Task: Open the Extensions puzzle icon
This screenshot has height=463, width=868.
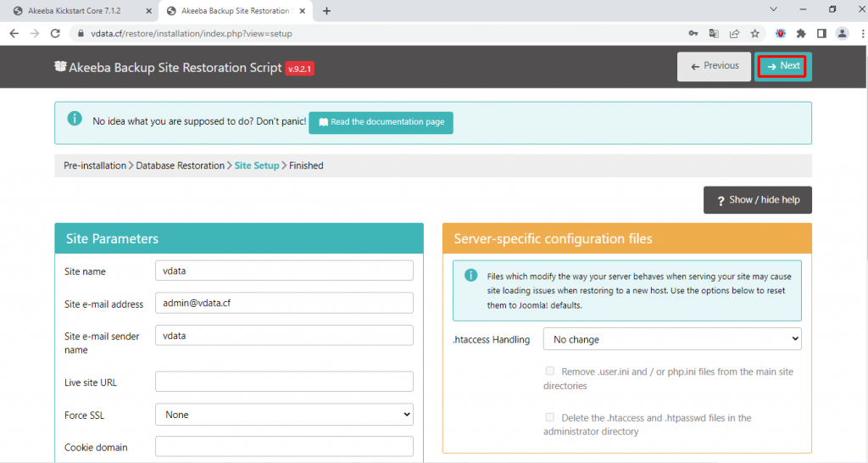Action: point(801,34)
